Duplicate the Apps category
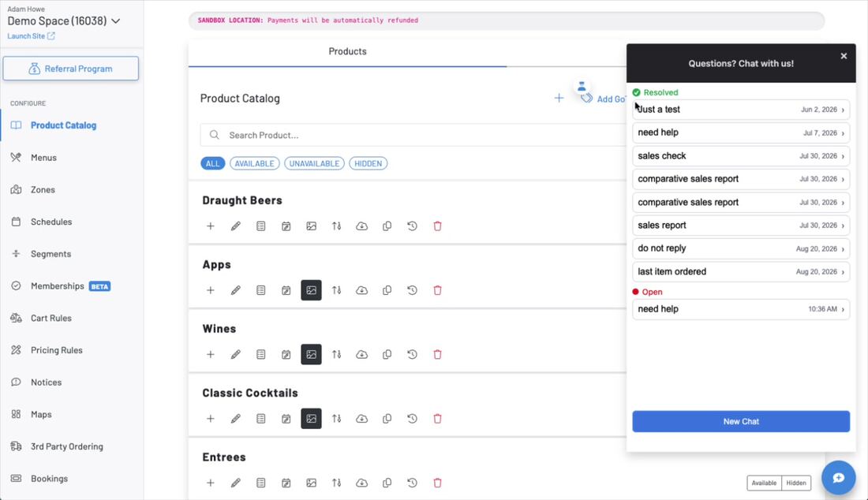The image size is (868, 500). [387, 289]
